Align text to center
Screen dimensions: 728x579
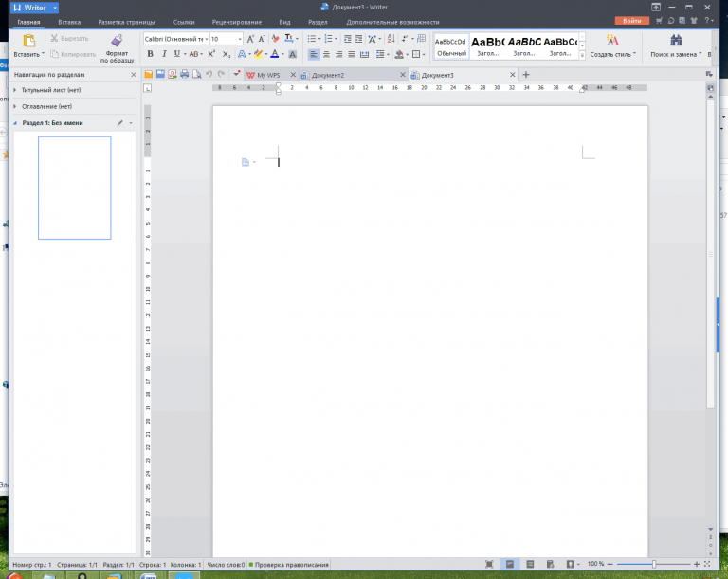(326, 54)
